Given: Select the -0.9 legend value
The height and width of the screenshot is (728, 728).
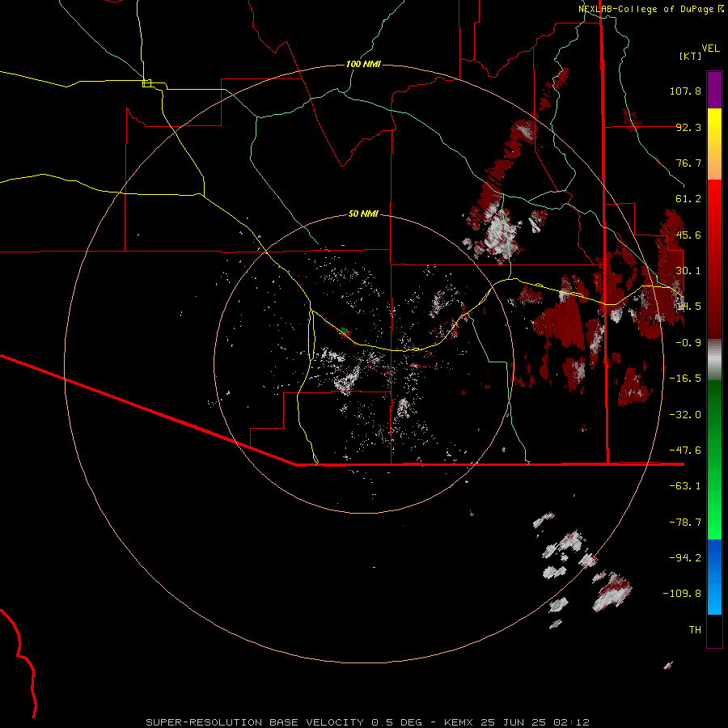Looking at the screenshot, I should tap(688, 343).
